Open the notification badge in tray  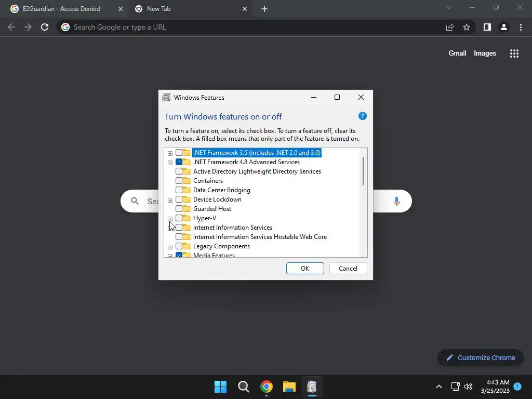pos(517,386)
